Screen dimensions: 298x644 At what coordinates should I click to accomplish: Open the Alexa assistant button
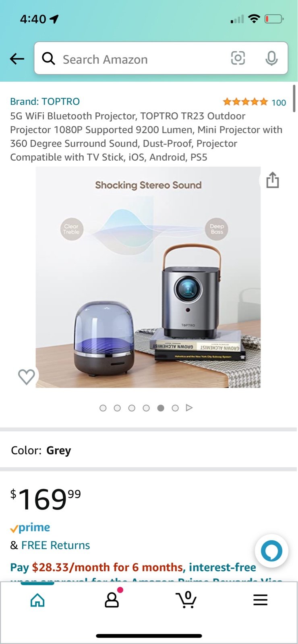point(271,551)
